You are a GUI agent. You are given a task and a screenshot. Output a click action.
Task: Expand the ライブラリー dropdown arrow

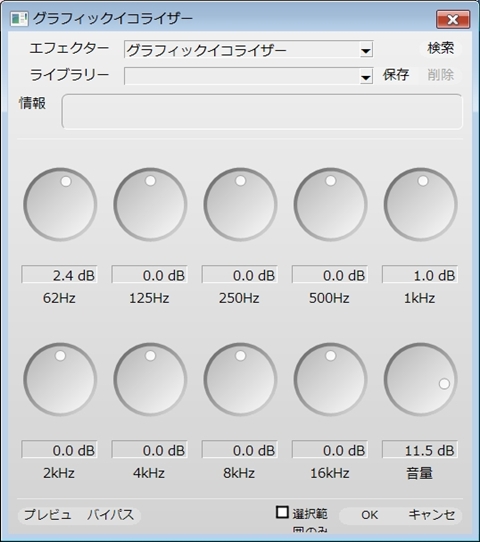(366, 77)
